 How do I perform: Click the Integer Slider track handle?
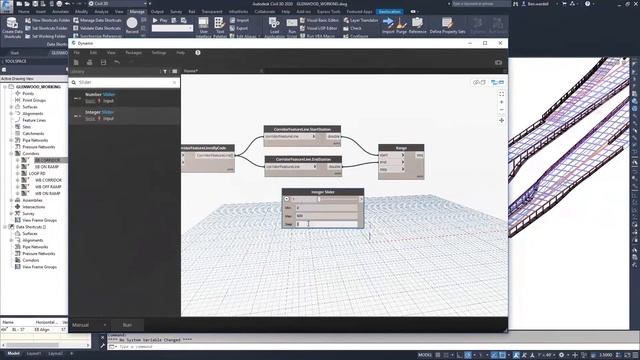(319, 199)
